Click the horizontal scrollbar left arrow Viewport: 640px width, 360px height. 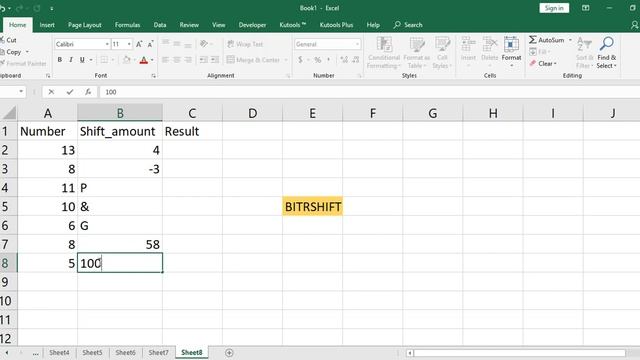(410, 353)
